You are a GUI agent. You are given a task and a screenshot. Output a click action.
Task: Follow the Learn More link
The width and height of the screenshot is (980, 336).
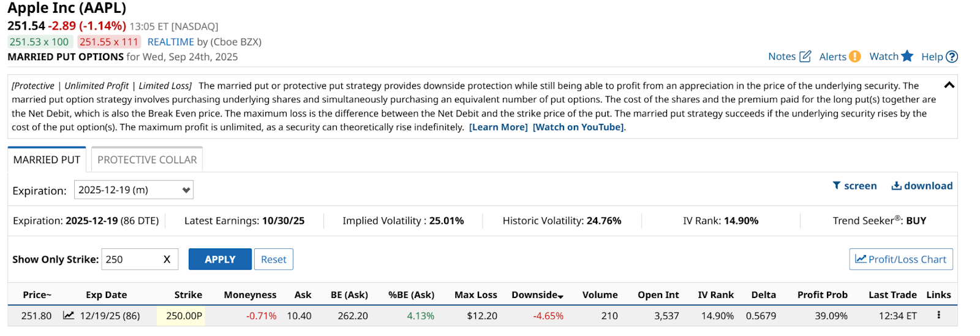pos(499,127)
